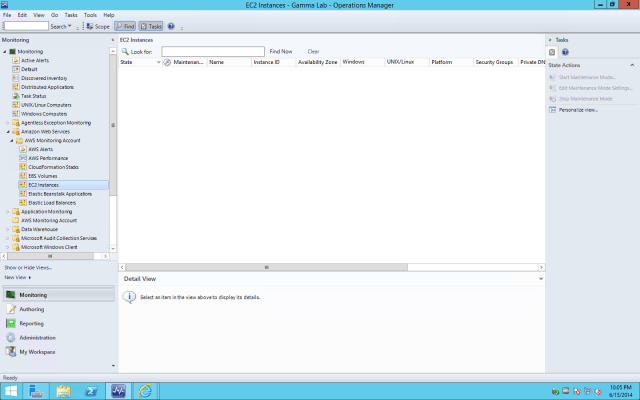
Task: Open the View menu
Action: click(39, 15)
